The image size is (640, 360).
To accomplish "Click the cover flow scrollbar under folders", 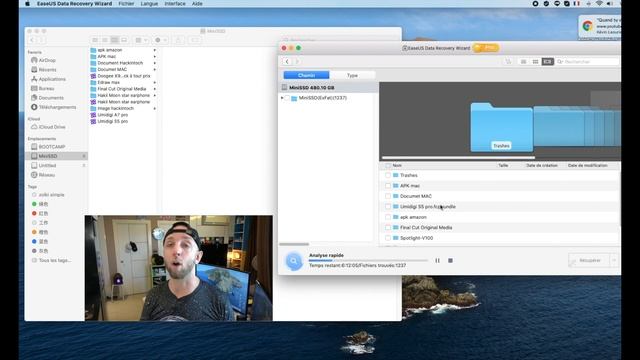I will [458, 158].
